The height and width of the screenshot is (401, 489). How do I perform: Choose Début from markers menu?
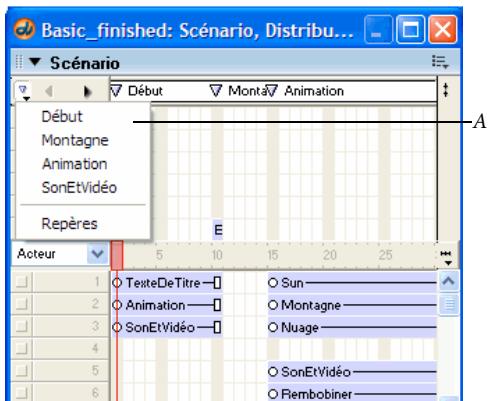tap(62, 117)
